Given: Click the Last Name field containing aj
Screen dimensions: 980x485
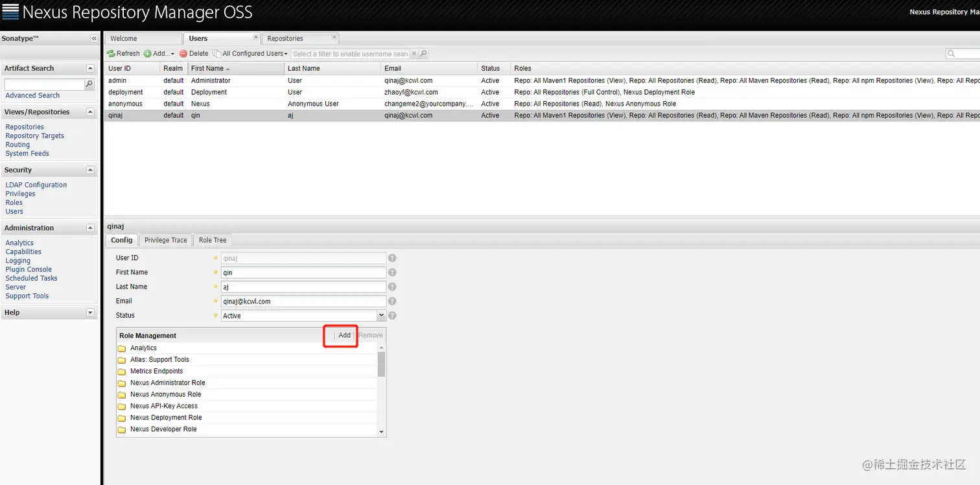Looking at the screenshot, I should point(303,287).
